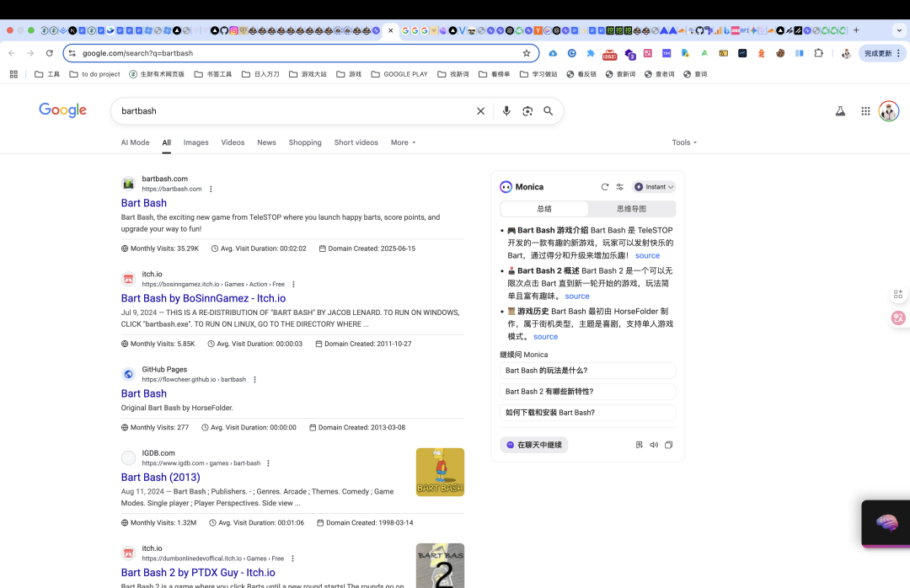The width and height of the screenshot is (910, 588).
Task: Open the Google account avatar
Action: [889, 111]
